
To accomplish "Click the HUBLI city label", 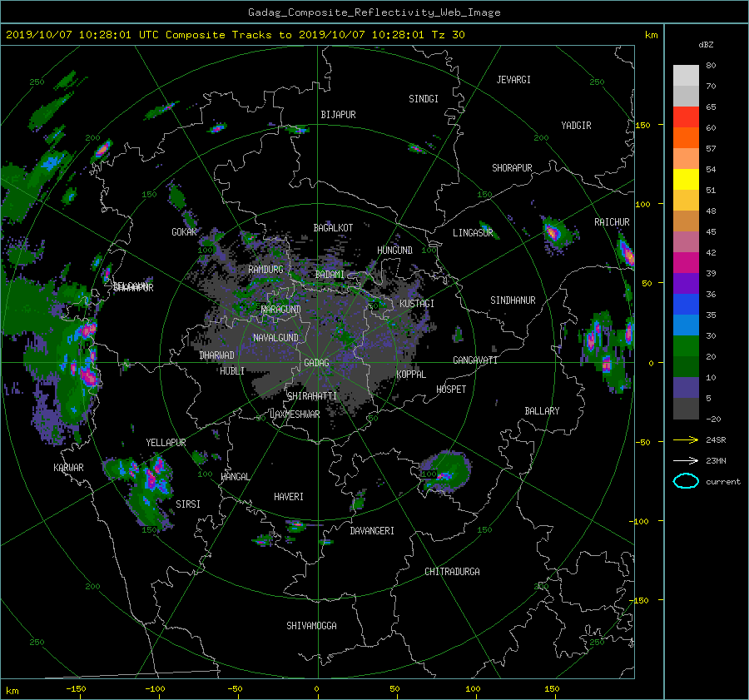I will coord(232,371).
